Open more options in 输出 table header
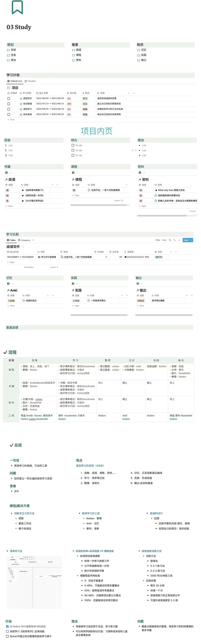This screenshot has height=644, width=201. click(x=192, y=295)
